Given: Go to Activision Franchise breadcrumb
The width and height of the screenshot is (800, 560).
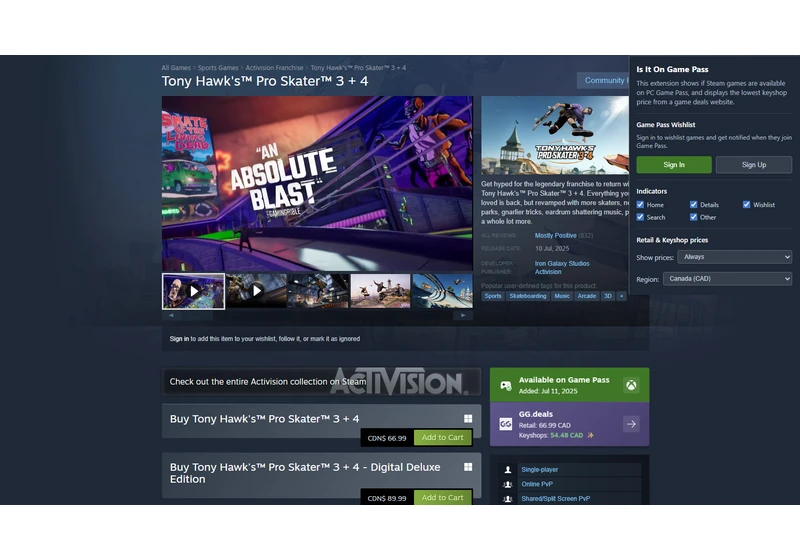Looking at the screenshot, I should coord(274,68).
